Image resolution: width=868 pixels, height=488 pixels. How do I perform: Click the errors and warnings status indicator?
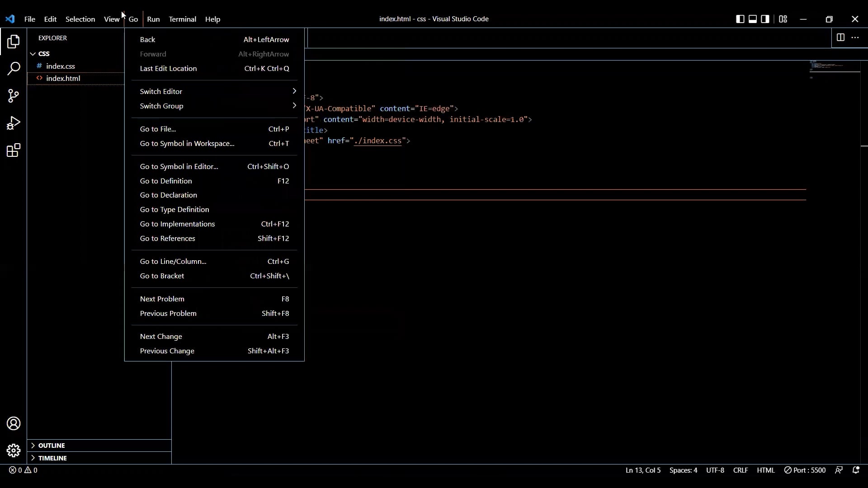coord(23,470)
